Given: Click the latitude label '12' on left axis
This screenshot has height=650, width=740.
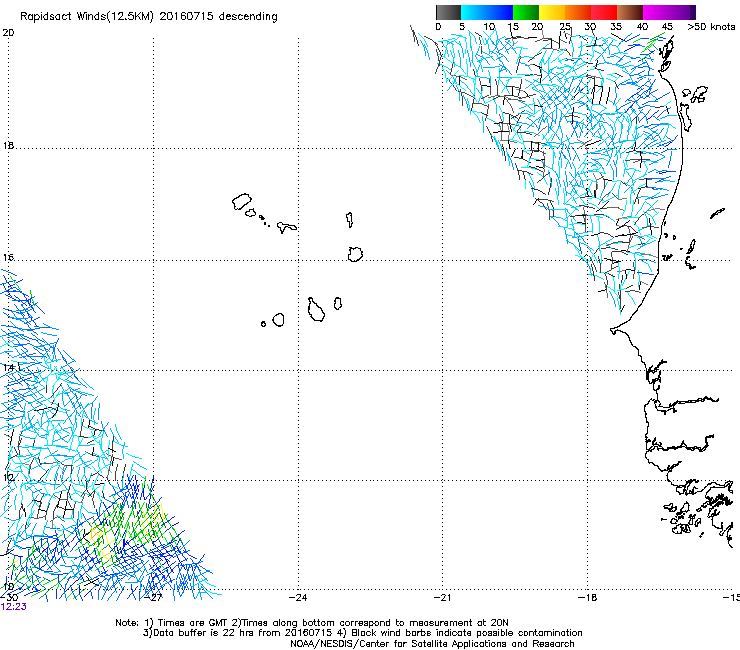Looking at the screenshot, I should [x=8, y=477].
